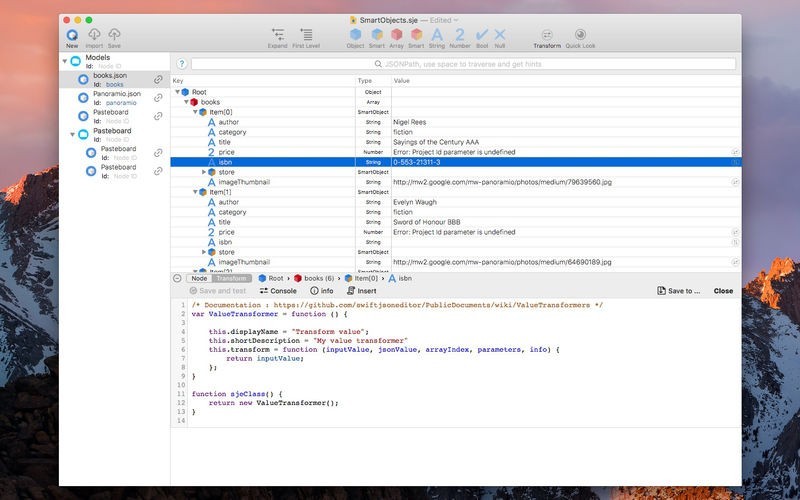
Task: Click the Expand toolbar icon
Action: [x=278, y=34]
